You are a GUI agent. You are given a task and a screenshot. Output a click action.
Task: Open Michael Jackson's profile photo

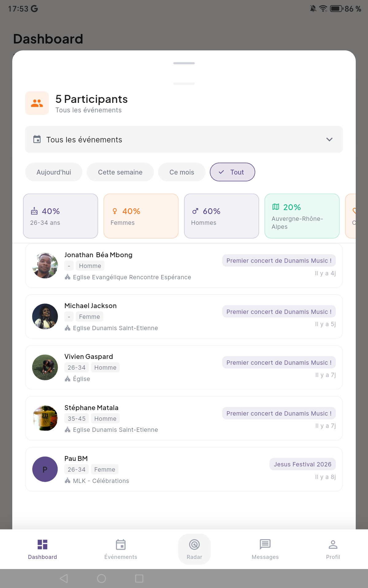[x=45, y=316]
